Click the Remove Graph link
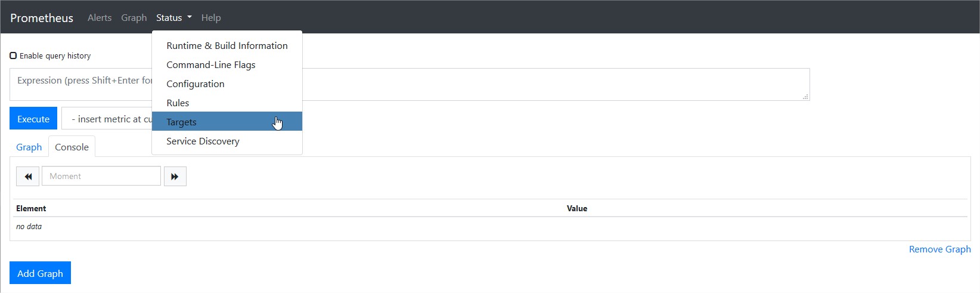Viewport: 980px width, 293px height. pyautogui.click(x=939, y=249)
